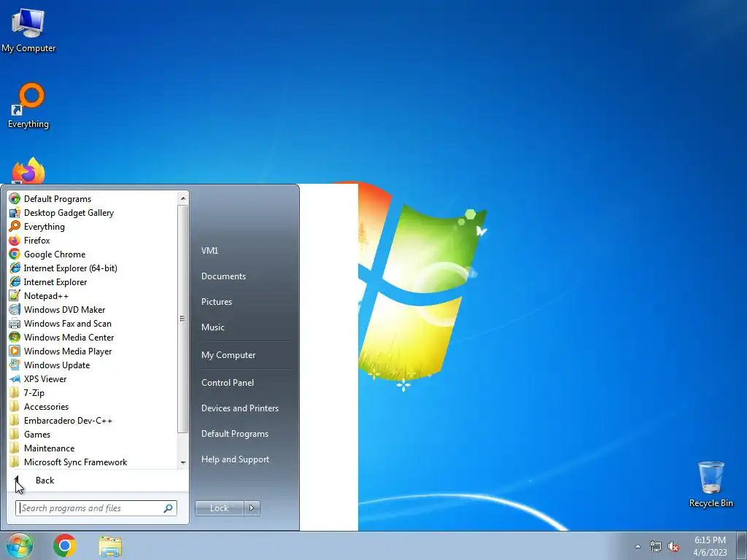Start Windows Fax and Scan icon
747x560 pixels.
(15, 323)
